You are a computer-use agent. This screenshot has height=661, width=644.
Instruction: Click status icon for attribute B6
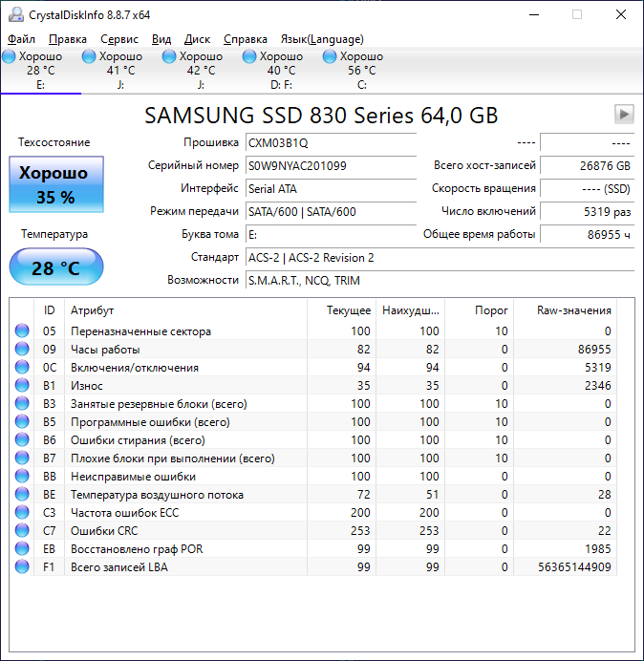coord(22,439)
